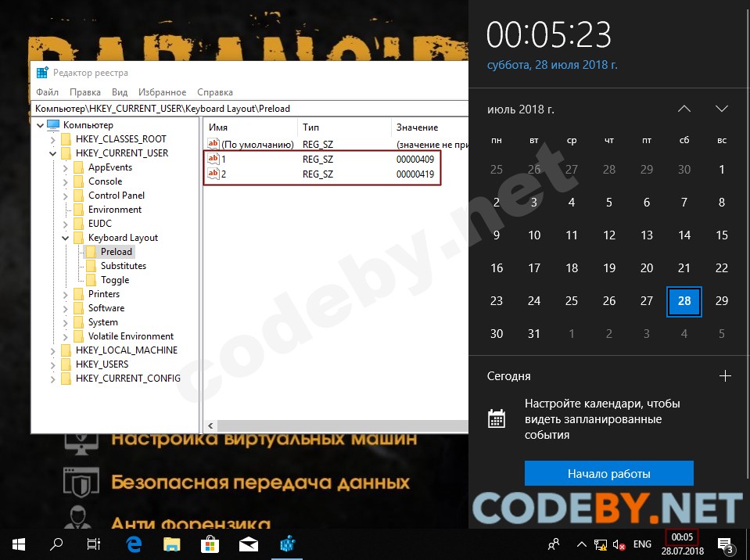
Task: Expand the EUDC key
Action: pyautogui.click(x=66, y=224)
